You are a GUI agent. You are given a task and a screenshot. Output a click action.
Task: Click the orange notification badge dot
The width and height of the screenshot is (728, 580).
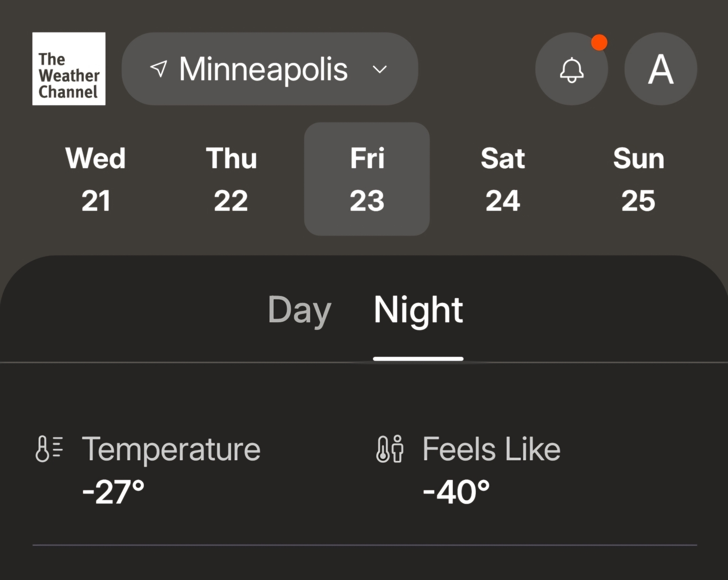coord(599,43)
